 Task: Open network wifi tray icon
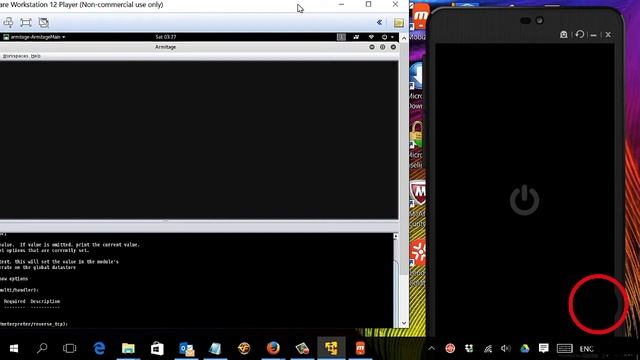[488, 349]
